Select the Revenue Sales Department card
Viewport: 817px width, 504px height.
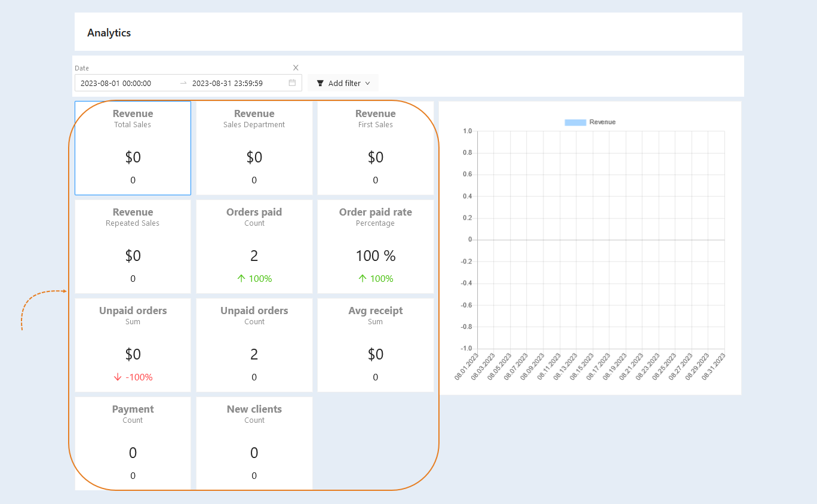(254, 148)
